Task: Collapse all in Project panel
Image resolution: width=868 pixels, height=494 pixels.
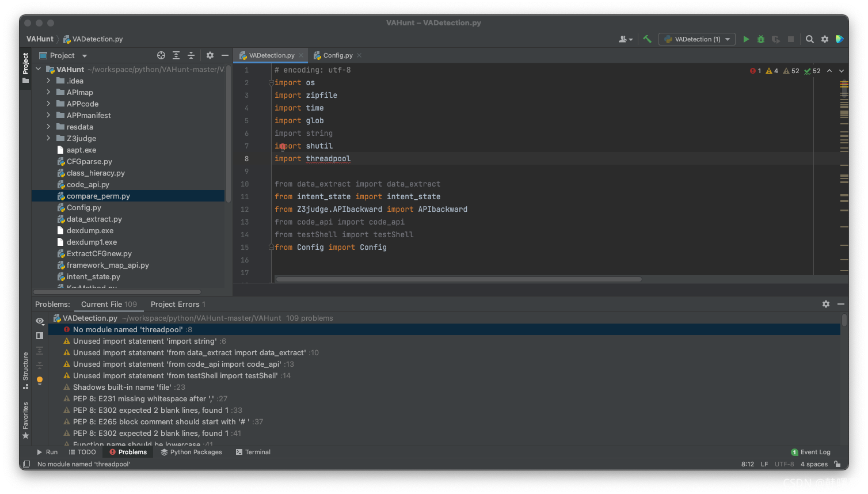Action: [191, 55]
